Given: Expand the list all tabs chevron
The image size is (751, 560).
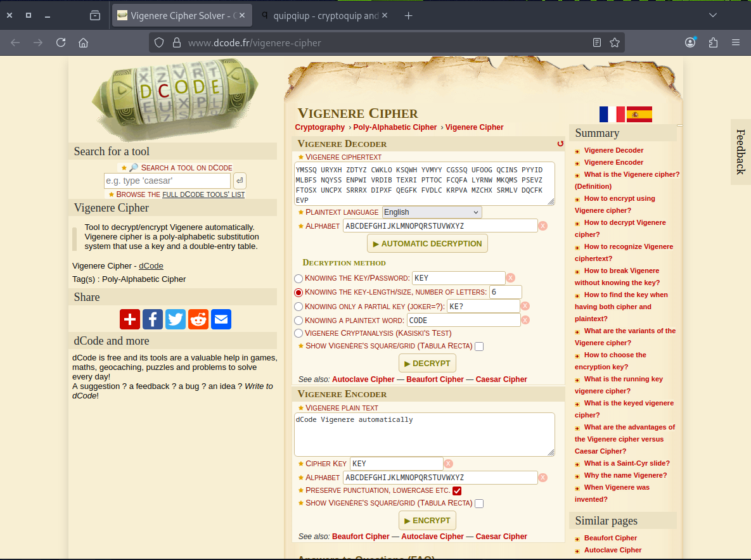Looking at the screenshot, I should 713,15.
